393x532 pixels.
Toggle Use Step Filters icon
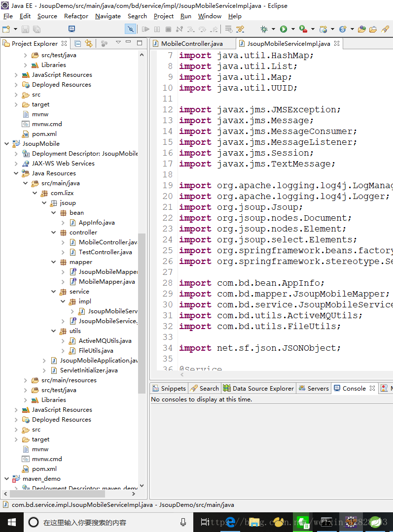[240, 29]
